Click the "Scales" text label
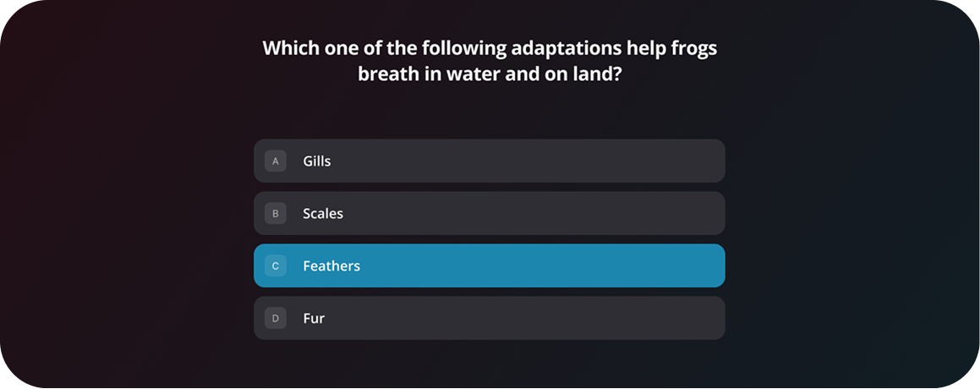The image size is (980, 389). pos(323,213)
